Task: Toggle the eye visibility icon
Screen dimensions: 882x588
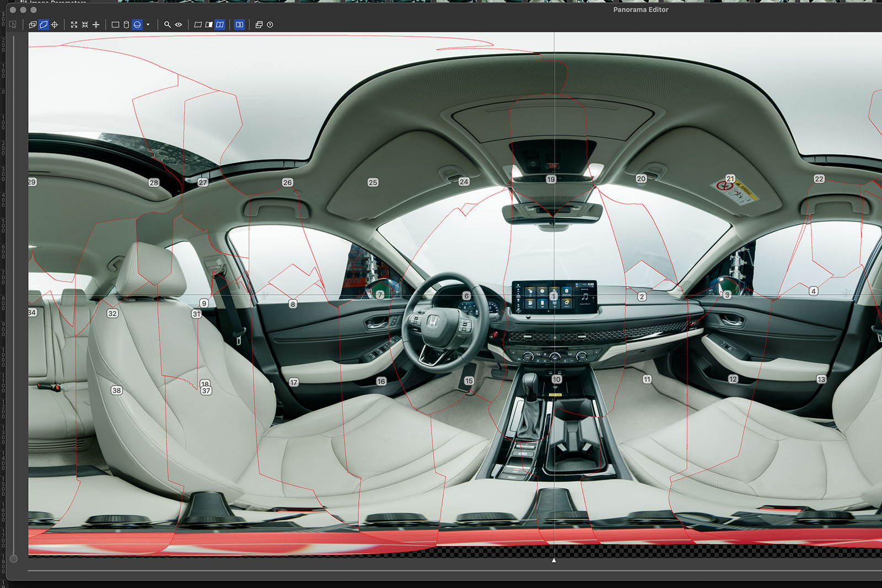Action: tap(179, 24)
